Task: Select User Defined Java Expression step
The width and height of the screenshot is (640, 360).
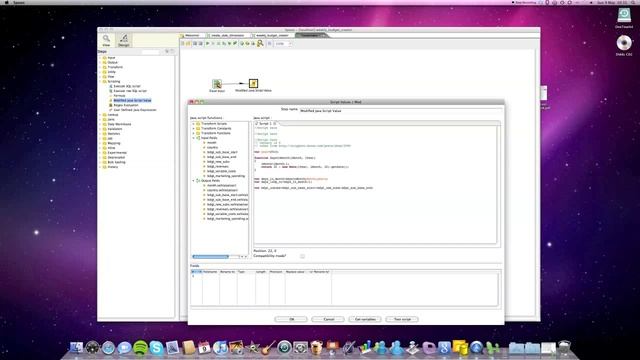Action: [135, 110]
